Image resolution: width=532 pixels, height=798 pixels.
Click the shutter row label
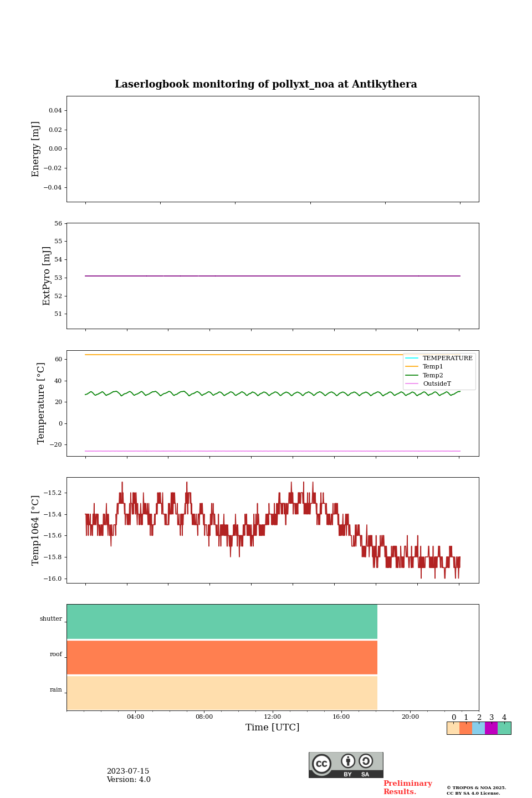[x=51, y=618]
